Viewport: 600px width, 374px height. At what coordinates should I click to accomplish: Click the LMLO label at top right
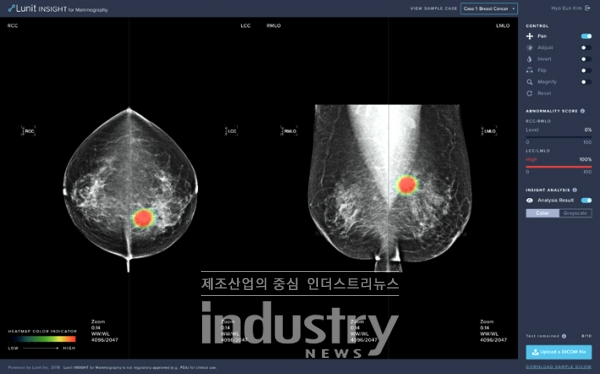tap(503, 26)
